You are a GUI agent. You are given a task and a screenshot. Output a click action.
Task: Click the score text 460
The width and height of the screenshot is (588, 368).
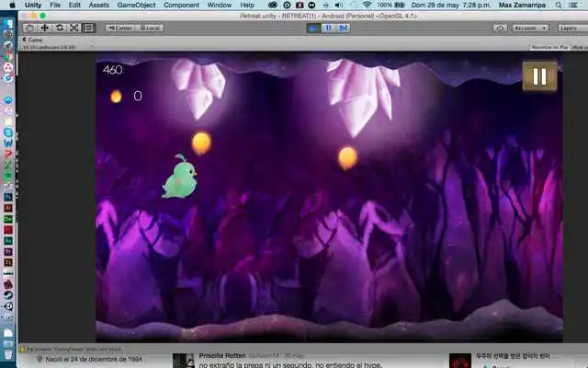[112, 70]
